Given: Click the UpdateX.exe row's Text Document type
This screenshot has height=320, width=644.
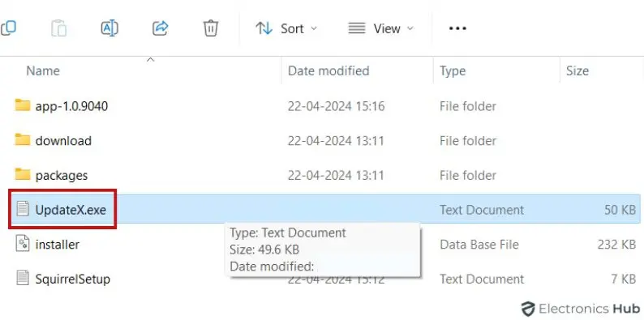Looking at the screenshot, I should pyautogui.click(x=482, y=210).
